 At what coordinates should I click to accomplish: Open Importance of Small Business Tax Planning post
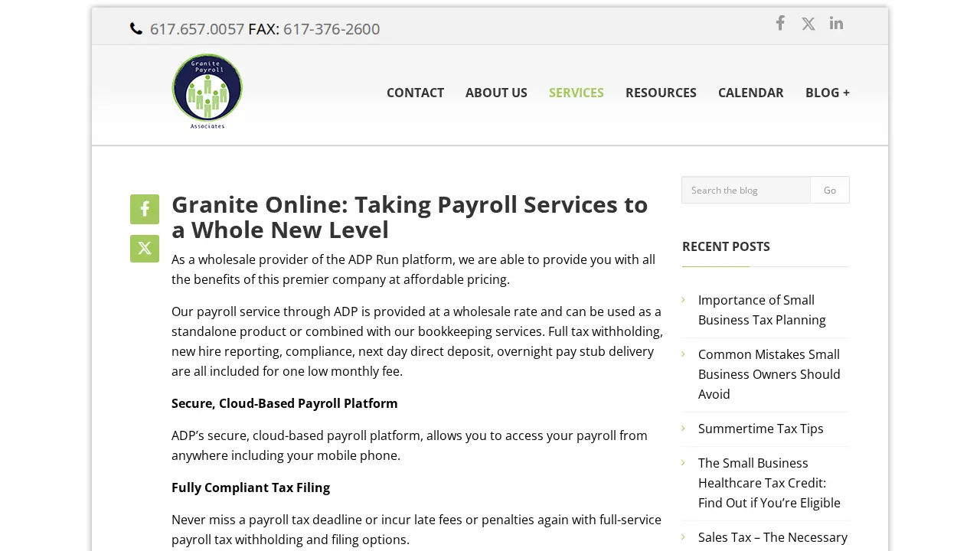pyautogui.click(x=762, y=310)
